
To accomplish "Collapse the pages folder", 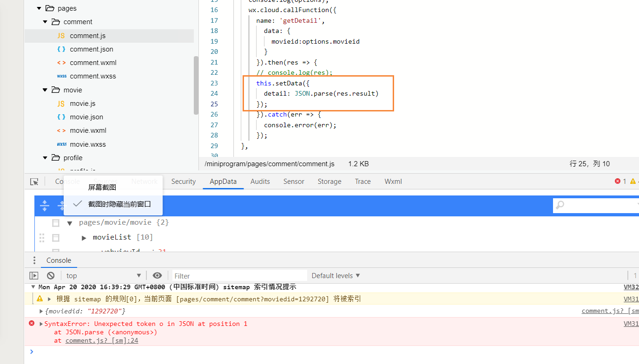I will tap(39, 8).
